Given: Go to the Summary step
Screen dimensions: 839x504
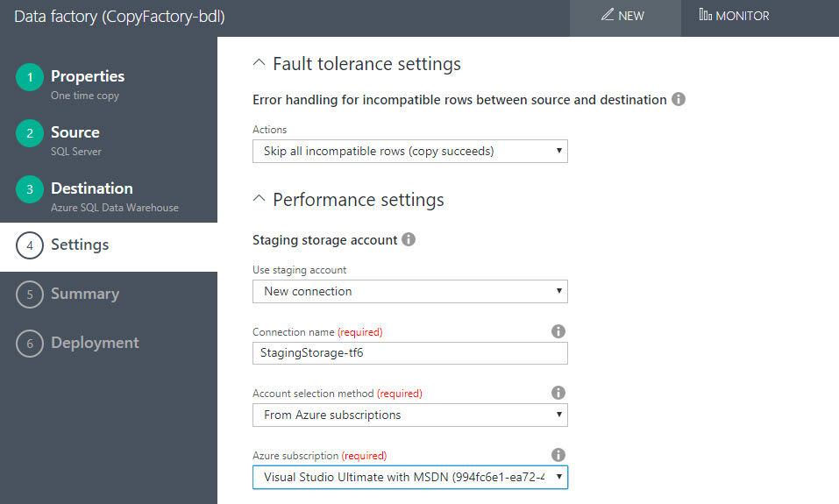Looking at the screenshot, I should point(84,294).
